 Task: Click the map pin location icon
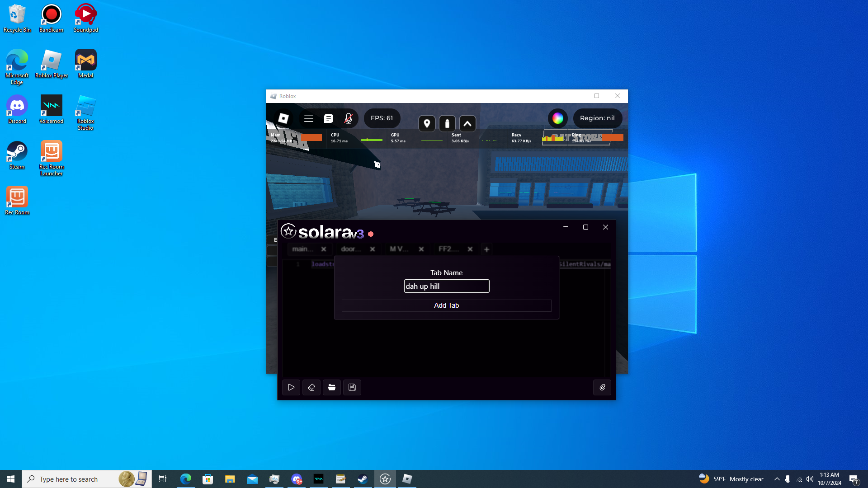coord(427,123)
